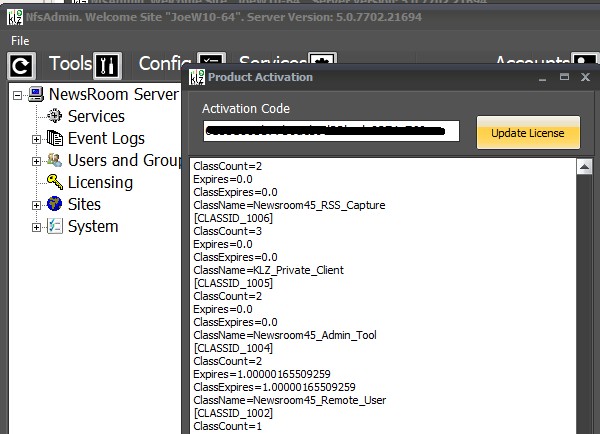The height and width of the screenshot is (434, 600).
Task: Click the [CLASSID_1004] line
Action: pos(233,349)
